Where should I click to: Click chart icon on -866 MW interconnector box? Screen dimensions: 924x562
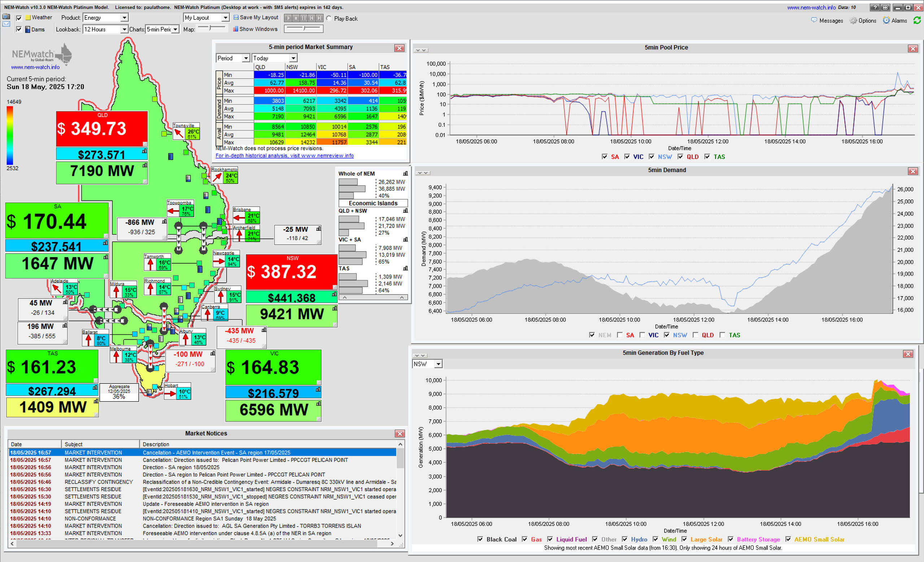[164, 221]
